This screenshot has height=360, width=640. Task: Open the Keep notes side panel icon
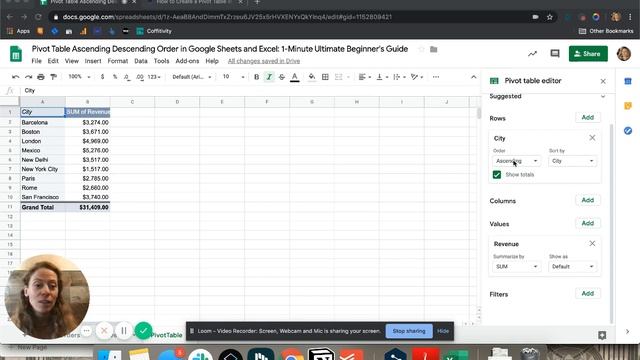click(628, 106)
